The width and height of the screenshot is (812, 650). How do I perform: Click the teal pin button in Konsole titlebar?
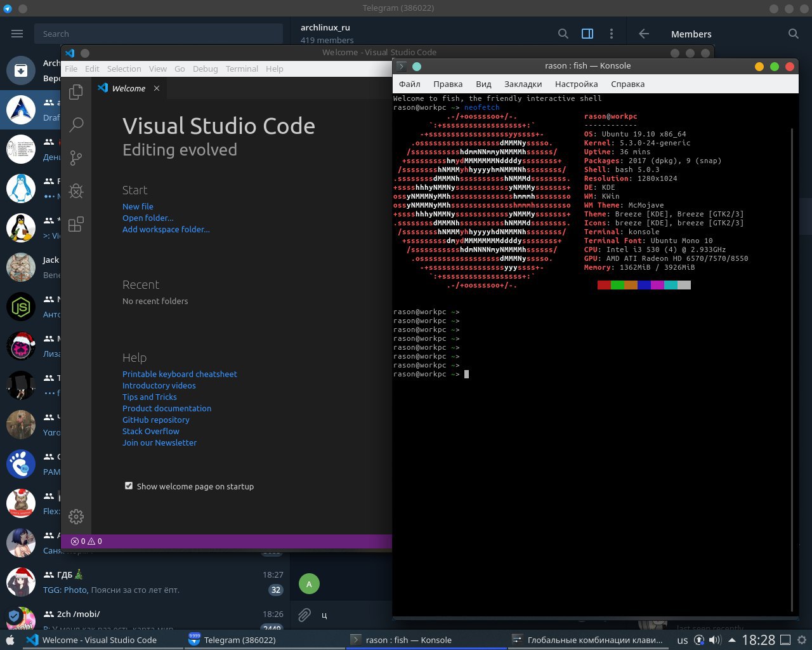pos(417,66)
